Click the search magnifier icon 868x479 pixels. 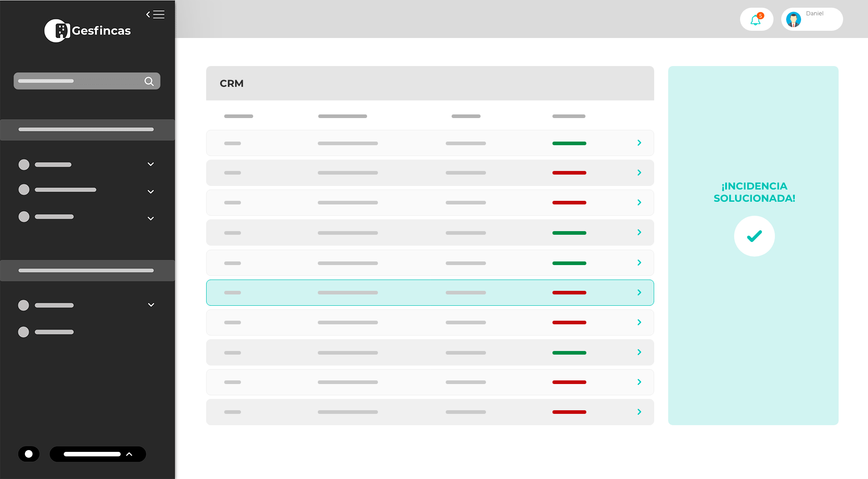[149, 81]
